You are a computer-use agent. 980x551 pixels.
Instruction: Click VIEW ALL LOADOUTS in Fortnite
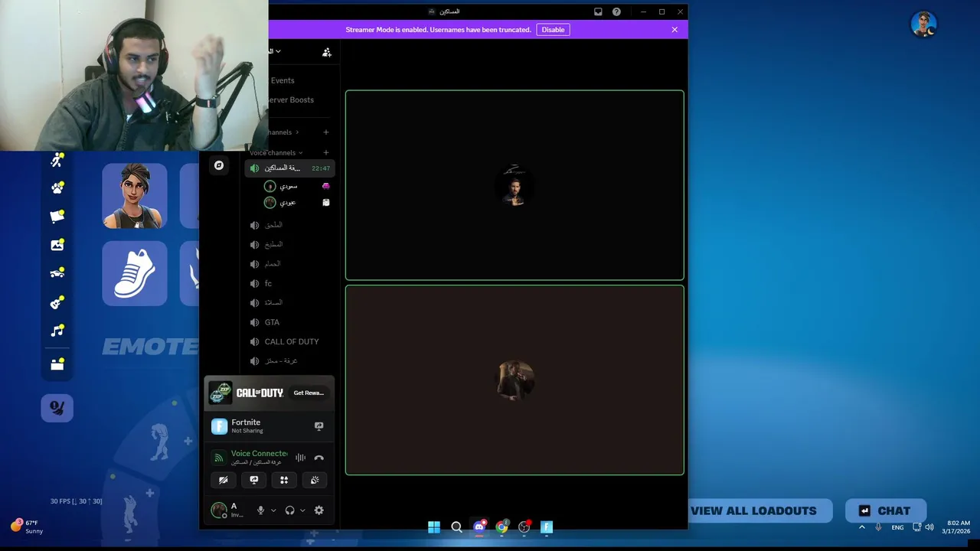tap(753, 510)
